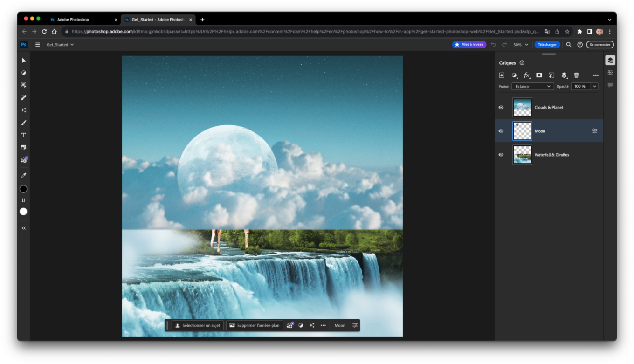Open the properties panel in right sidebar
This screenshot has height=364, width=634.
click(x=610, y=73)
